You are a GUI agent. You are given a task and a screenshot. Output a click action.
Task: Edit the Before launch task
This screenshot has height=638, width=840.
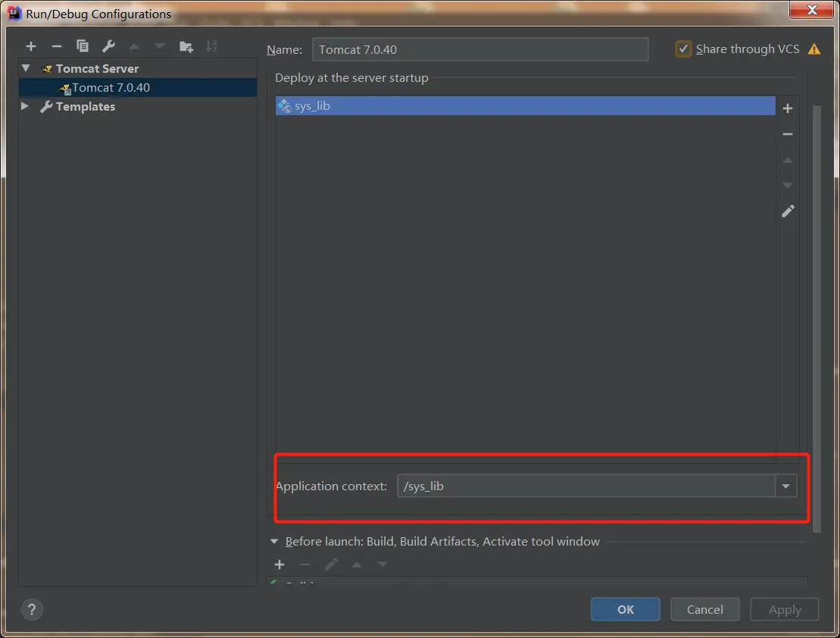click(331, 564)
